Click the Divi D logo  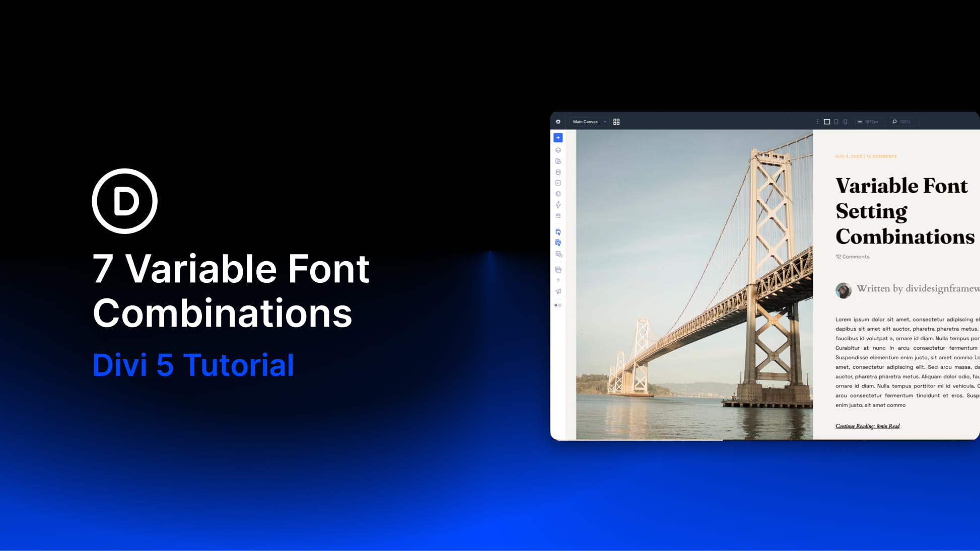(x=125, y=201)
